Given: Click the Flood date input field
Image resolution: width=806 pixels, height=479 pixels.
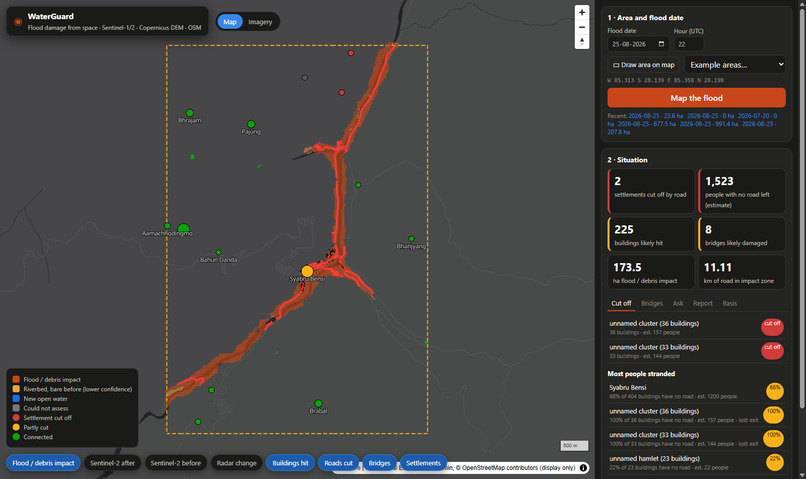Looking at the screenshot, I should click(638, 44).
